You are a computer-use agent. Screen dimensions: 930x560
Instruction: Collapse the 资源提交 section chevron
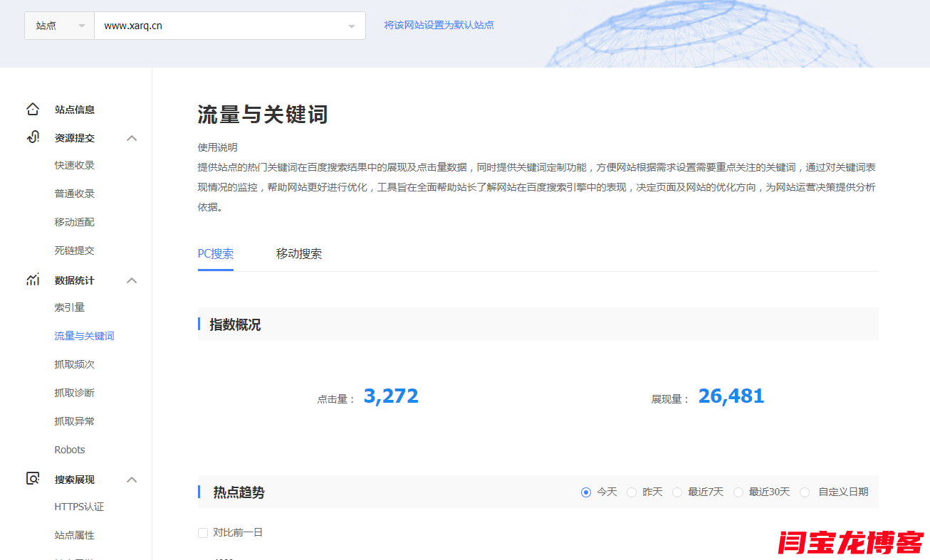click(132, 138)
